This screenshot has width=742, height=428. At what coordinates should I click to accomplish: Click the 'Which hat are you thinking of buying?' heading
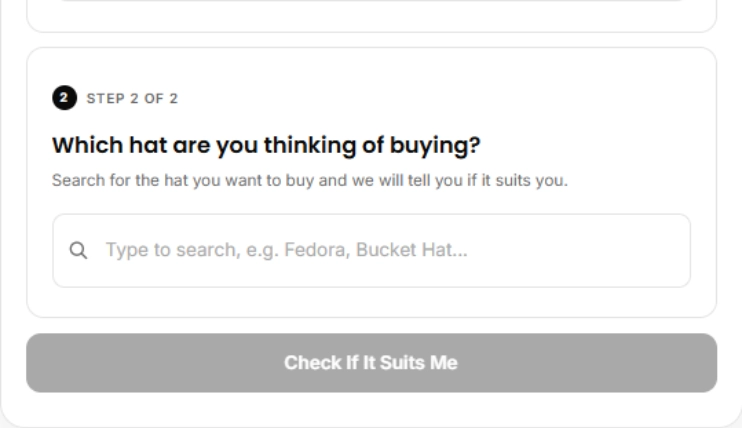[x=267, y=146]
